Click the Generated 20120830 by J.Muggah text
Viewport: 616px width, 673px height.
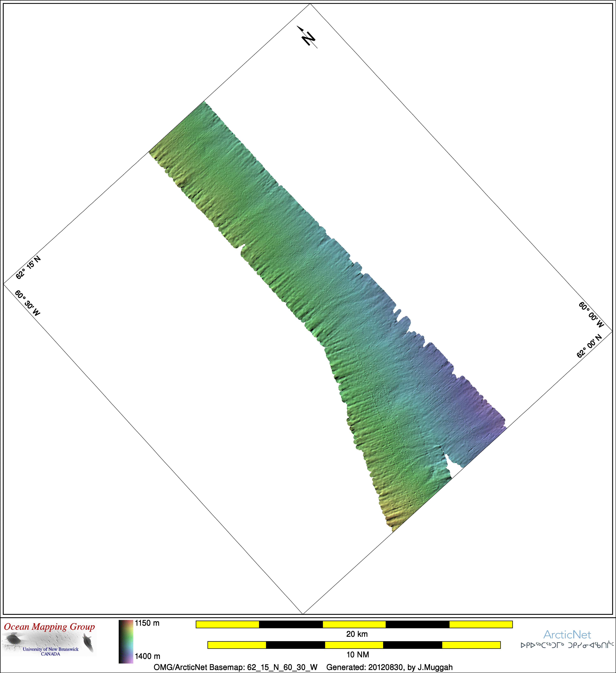(389, 667)
